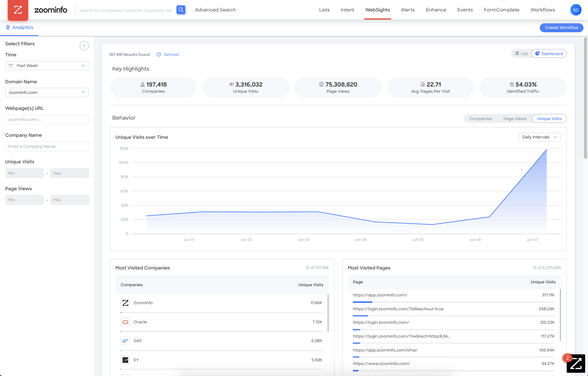Click the Most Visited Companies scrollbar
This screenshot has width=588, height=376.
pos(328,313)
